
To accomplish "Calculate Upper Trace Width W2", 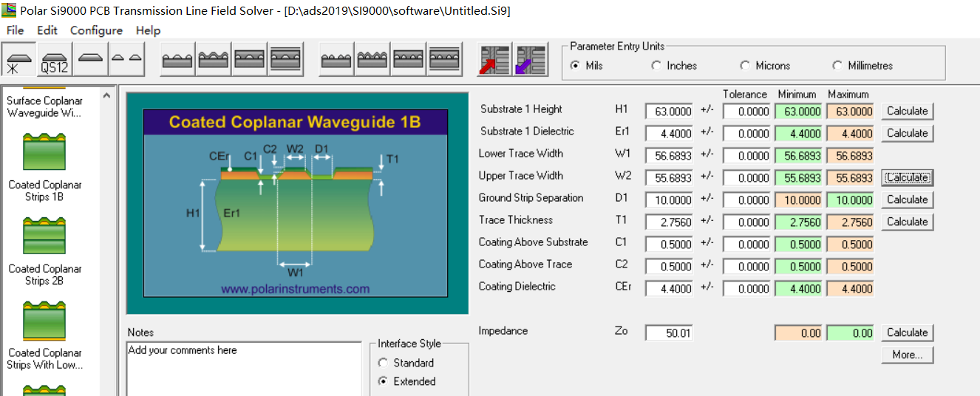I will (x=907, y=177).
